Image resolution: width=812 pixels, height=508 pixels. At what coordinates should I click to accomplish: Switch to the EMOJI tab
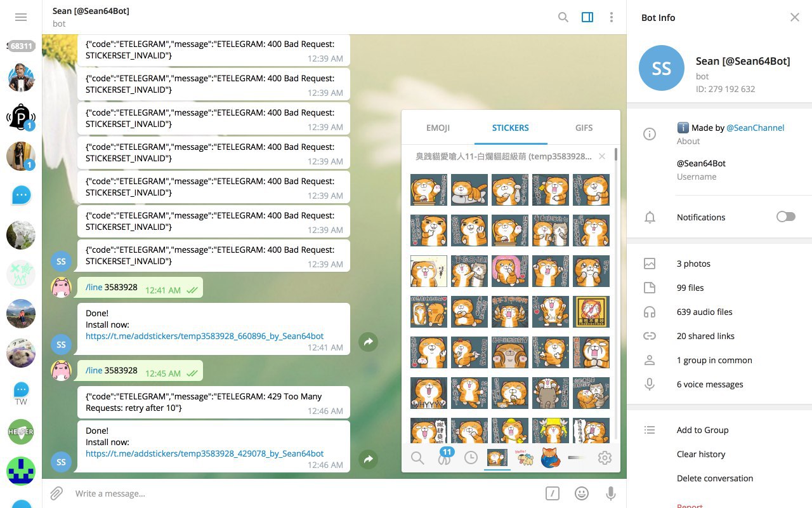point(438,128)
